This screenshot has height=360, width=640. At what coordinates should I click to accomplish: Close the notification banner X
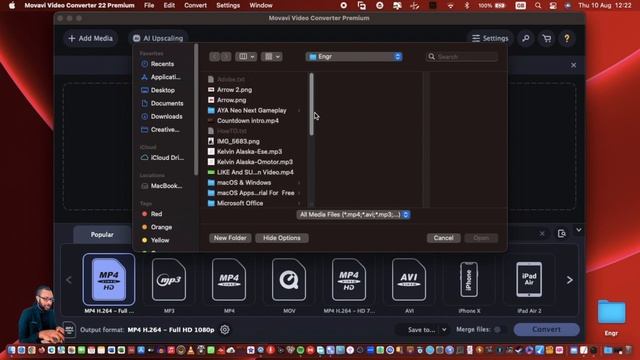573,65
